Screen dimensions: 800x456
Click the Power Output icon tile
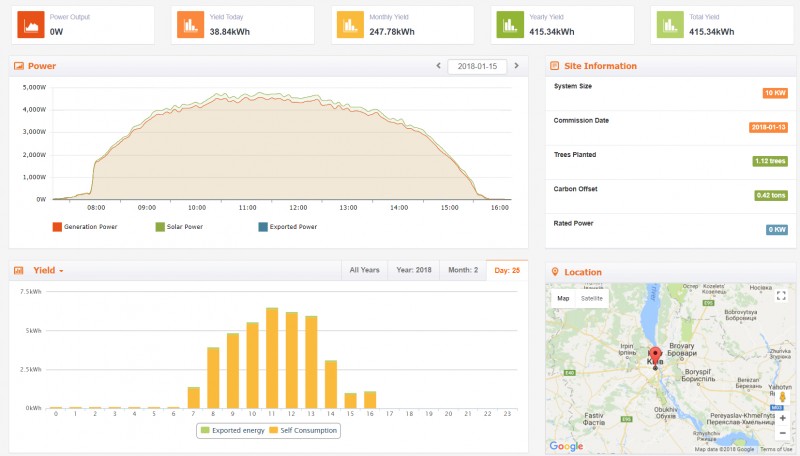(31, 25)
